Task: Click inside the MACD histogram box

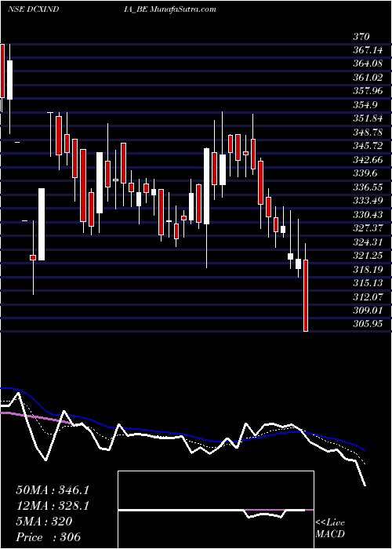Action: [x=216, y=510]
